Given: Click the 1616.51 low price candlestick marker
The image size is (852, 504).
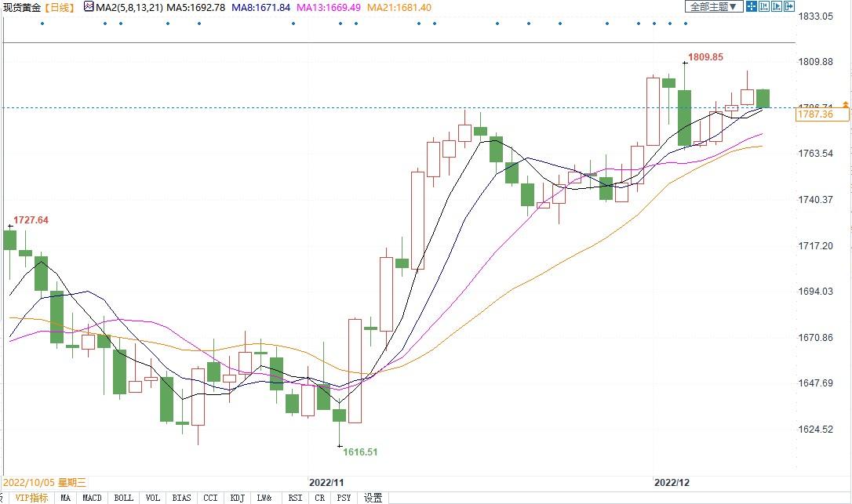Looking at the screenshot, I should click(x=340, y=446).
